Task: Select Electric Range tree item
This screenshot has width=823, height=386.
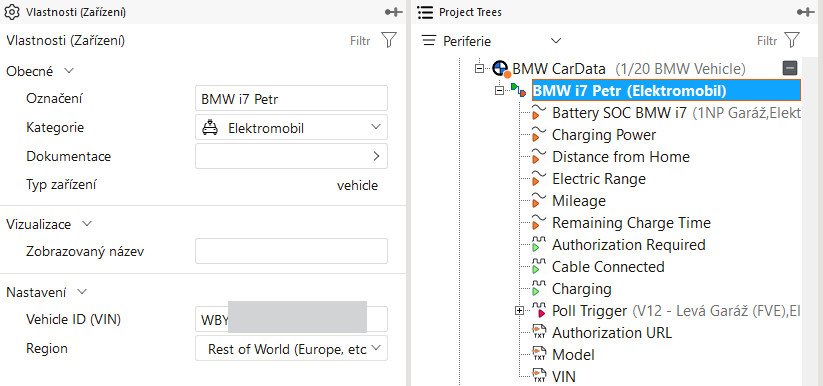Action: click(x=599, y=179)
